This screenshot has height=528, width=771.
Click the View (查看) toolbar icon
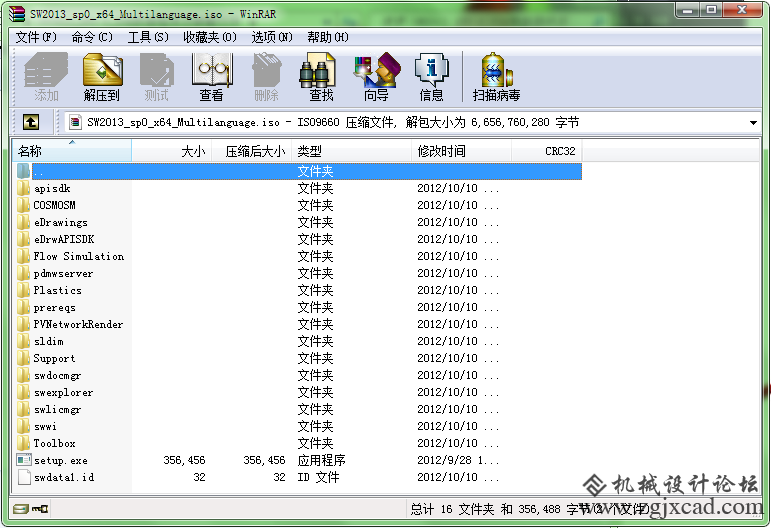point(212,70)
